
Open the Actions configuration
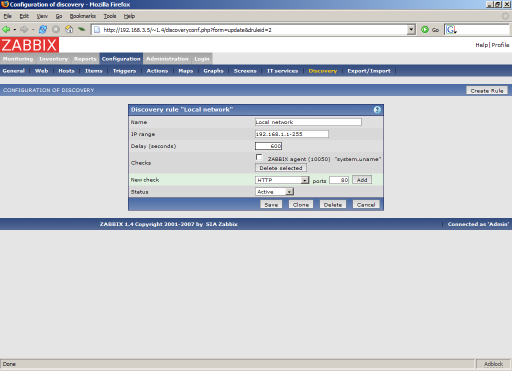[x=157, y=71]
